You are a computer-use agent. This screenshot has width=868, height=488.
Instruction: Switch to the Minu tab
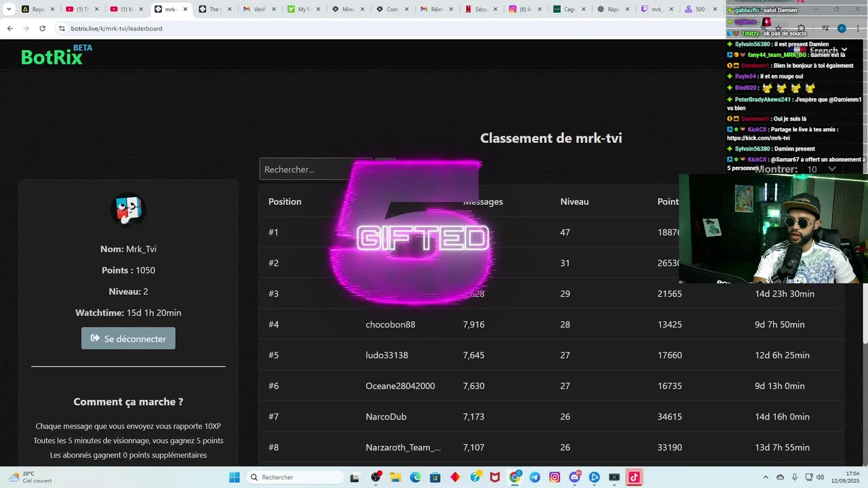coord(347,9)
